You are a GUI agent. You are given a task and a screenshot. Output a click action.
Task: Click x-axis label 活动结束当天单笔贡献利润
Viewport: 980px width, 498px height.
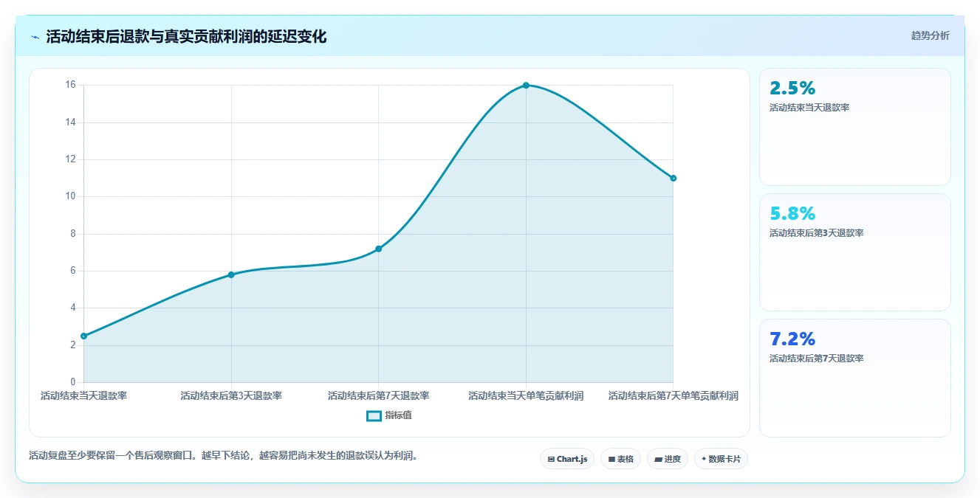coord(526,396)
